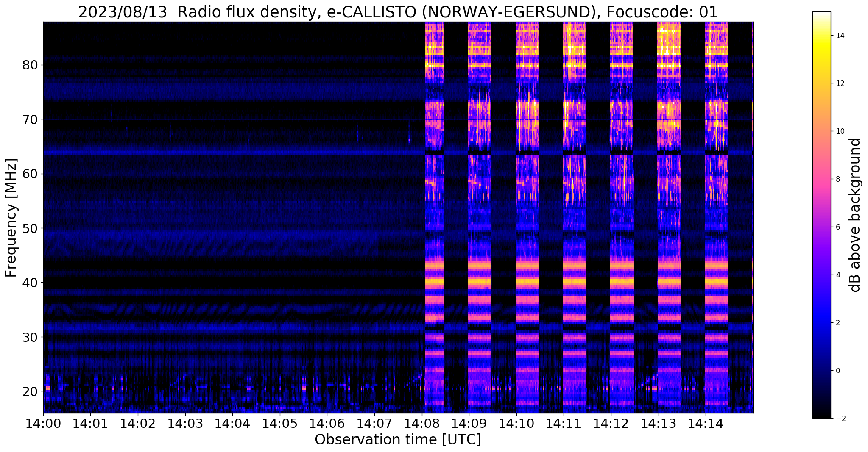
Task: Click the 40 MHz frequency tick label
Action: 30,283
